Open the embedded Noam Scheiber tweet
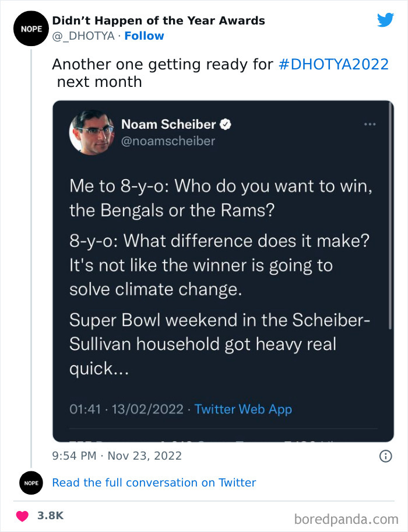Viewport: 408px width, 532px height. pyautogui.click(x=221, y=262)
